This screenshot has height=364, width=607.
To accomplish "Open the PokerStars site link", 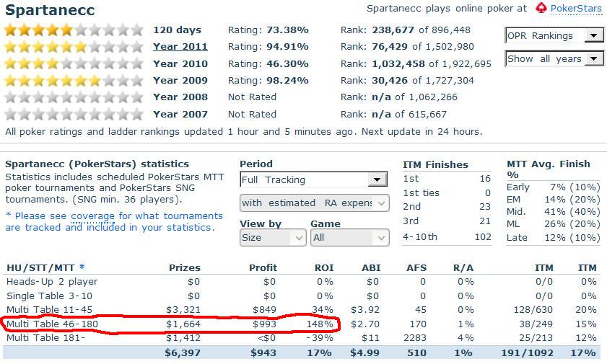I will coord(576,9).
